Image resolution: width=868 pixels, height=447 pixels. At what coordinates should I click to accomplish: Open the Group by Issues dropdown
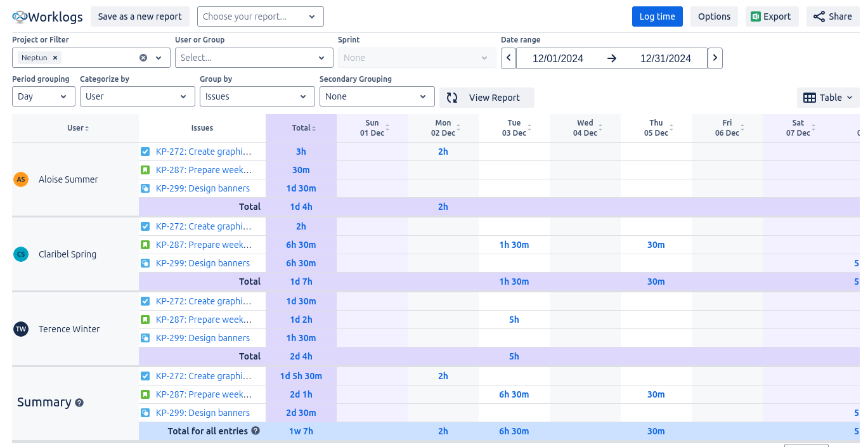coord(257,96)
